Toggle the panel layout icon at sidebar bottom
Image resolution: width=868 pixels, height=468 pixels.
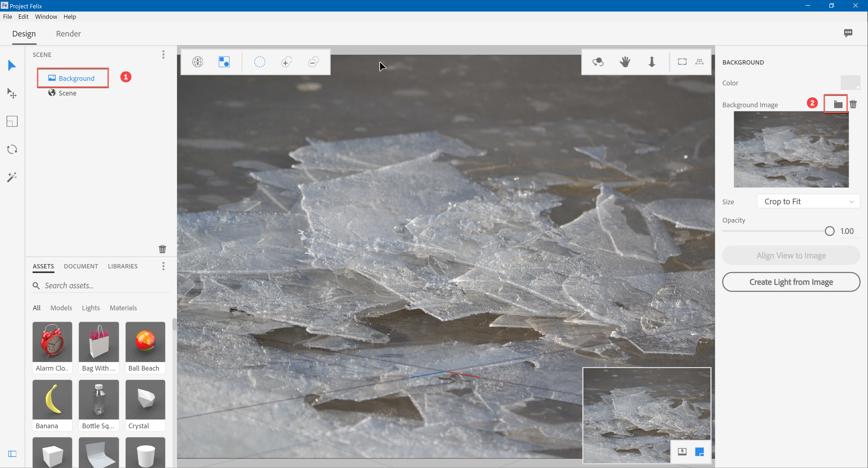(x=12, y=454)
